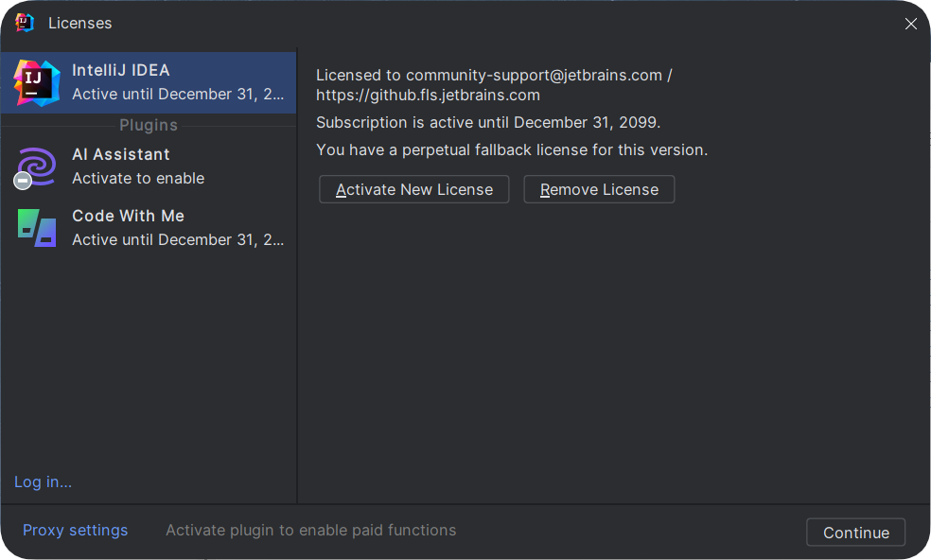
Task: Select the AI Assistant plugin name
Action: click(121, 154)
